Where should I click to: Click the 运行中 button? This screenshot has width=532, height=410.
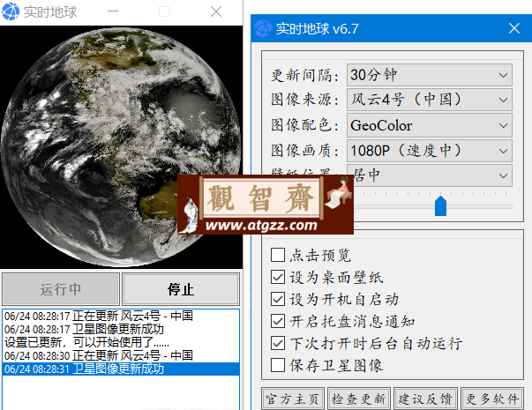(x=61, y=289)
